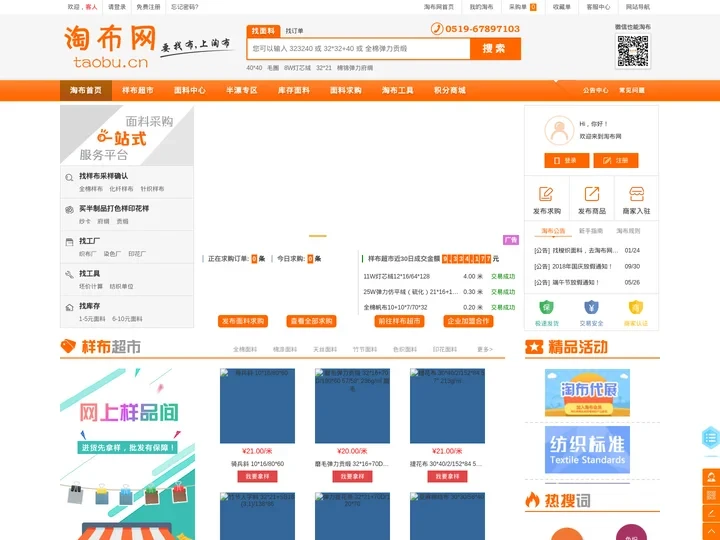Open 面料求购 in the navigation bar
Viewport: 720px width, 540px height.
346,90
